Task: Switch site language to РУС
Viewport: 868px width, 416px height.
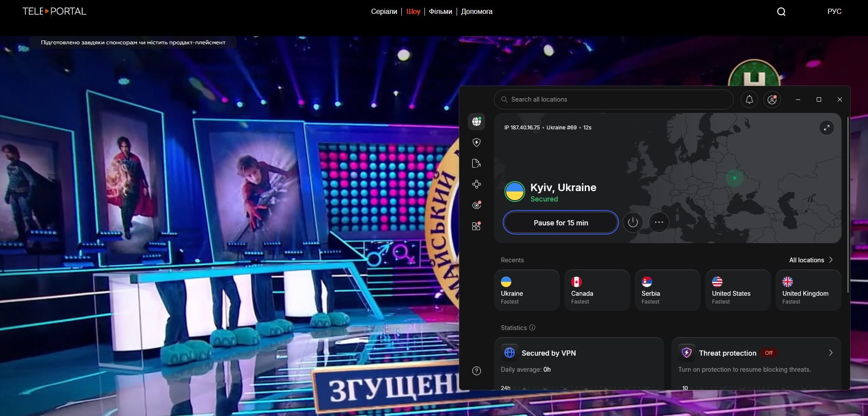Action: (835, 12)
